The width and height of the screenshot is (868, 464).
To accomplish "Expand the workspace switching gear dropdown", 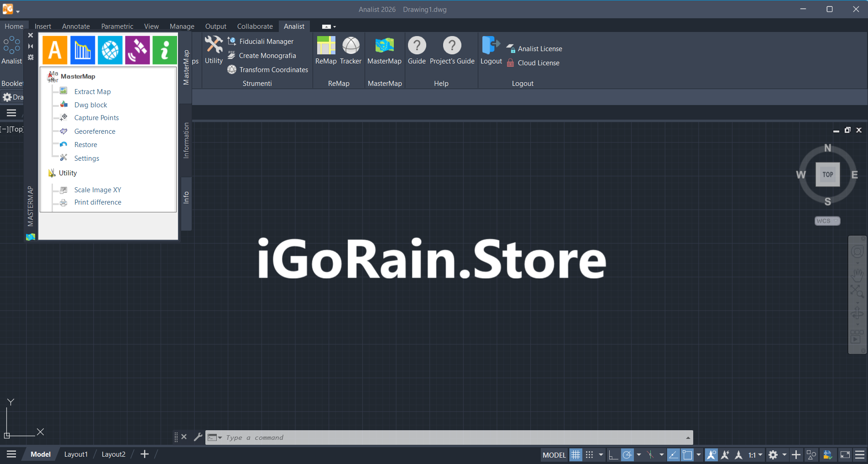I will (784, 455).
